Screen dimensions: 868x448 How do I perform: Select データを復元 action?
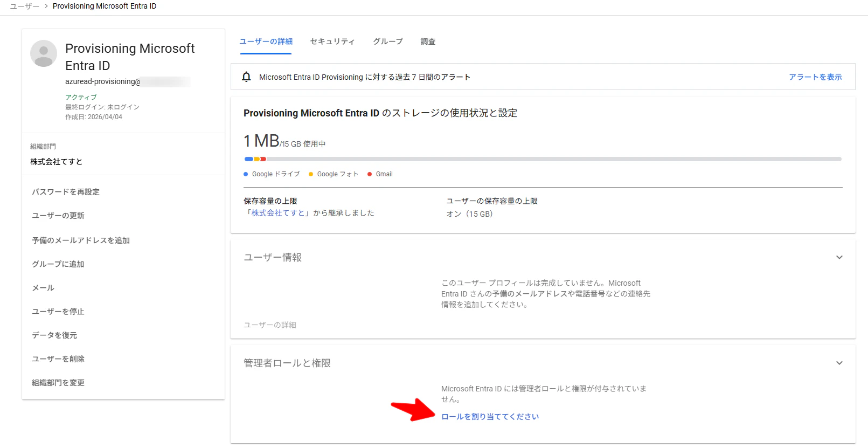click(54, 335)
